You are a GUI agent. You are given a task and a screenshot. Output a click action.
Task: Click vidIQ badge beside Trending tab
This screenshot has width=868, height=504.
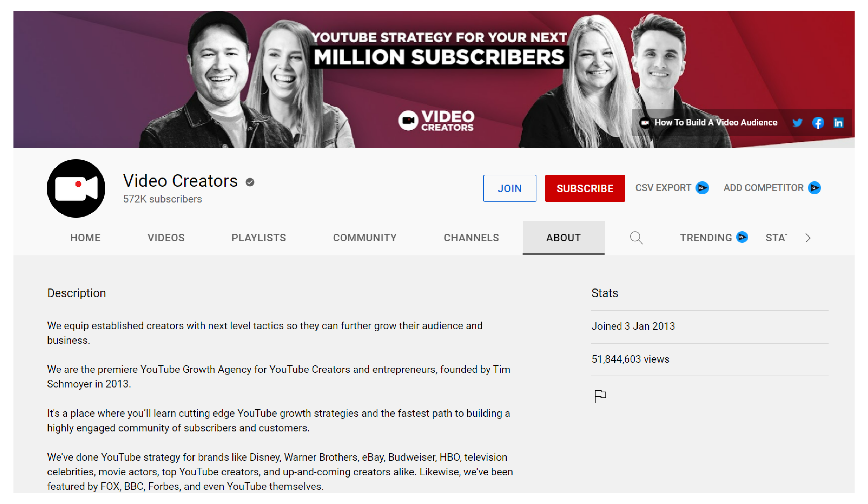[742, 237]
